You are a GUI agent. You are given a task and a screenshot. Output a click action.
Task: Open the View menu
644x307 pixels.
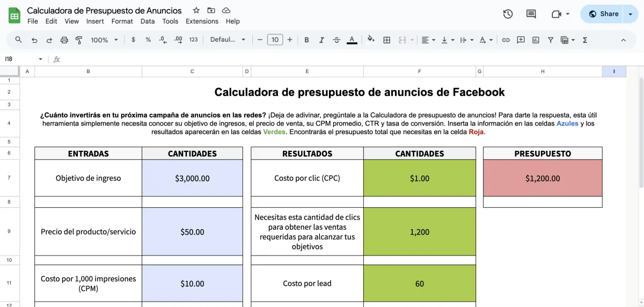point(72,21)
